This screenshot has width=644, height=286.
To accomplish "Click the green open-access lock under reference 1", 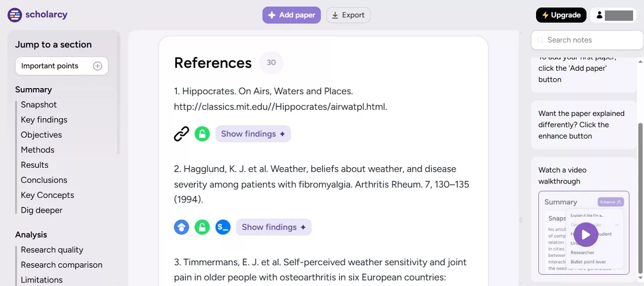I will click(202, 133).
